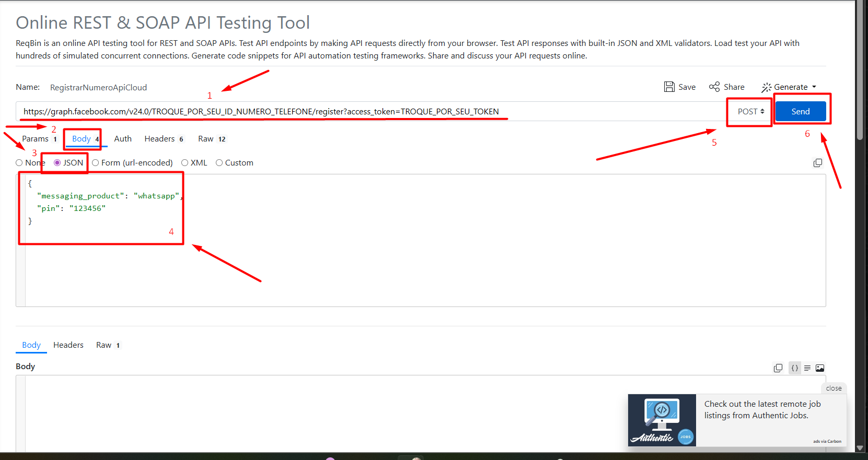Copy the response body with the copy icon
868x460 pixels.
[778, 368]
